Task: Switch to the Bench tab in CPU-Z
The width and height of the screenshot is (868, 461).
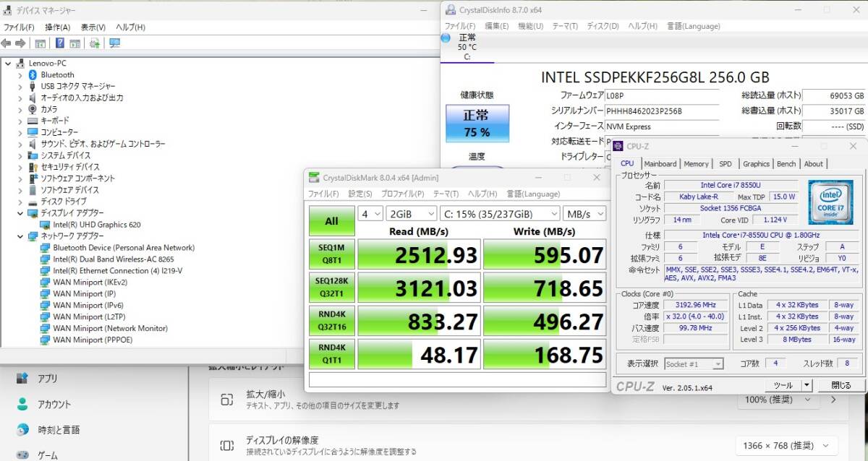Action: (x=786, y=164)
